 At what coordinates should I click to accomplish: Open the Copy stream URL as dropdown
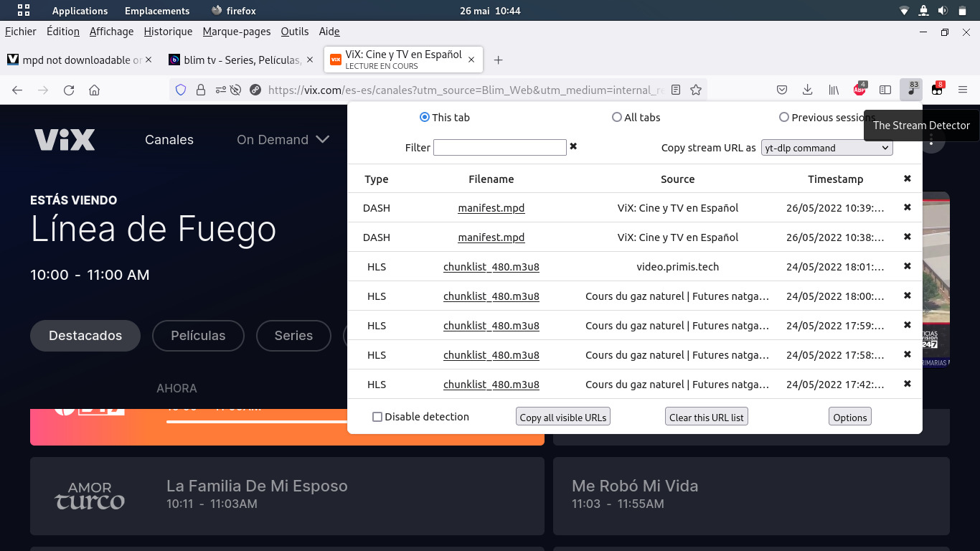826,148
